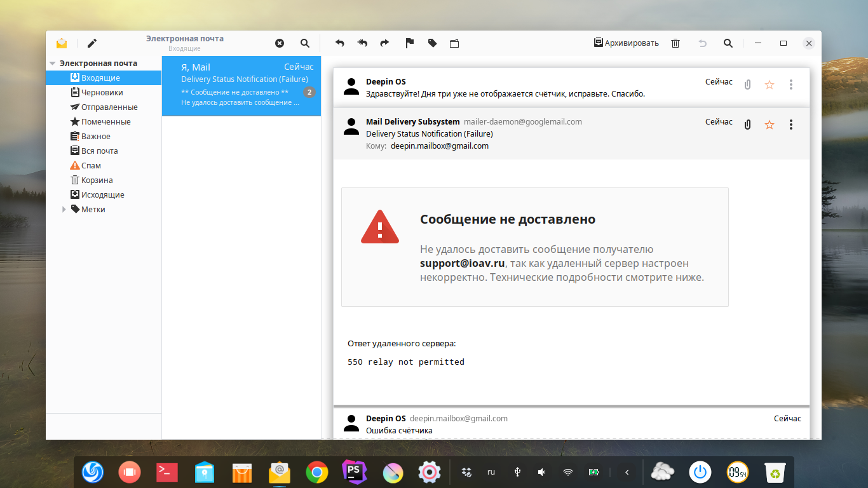Delete conversation using trash icon
The height and width of the screenshot is (488, 868).
tap(675, 43)
